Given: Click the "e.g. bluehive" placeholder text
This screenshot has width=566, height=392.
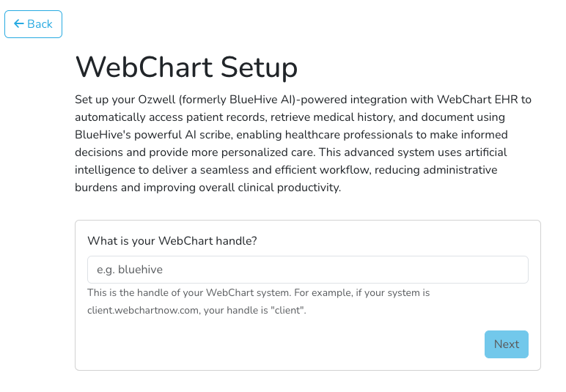Looking at the screenshot, I should point(130,270).
